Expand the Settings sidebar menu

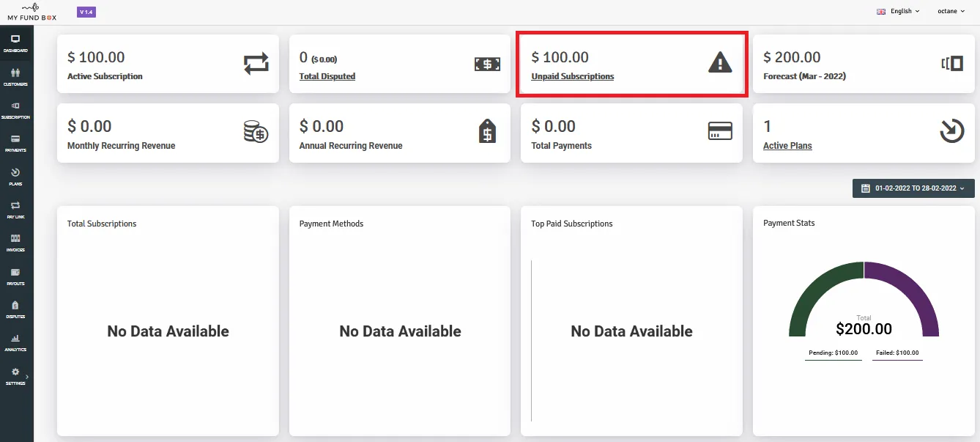15,376
